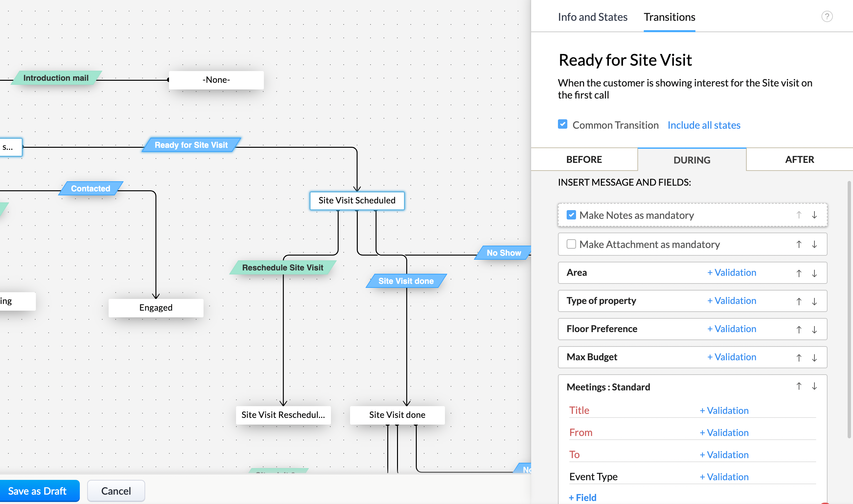Move Area field down with arrow
Screen dimensions: 853x504
pyautogui.click(x=814, y=273)
